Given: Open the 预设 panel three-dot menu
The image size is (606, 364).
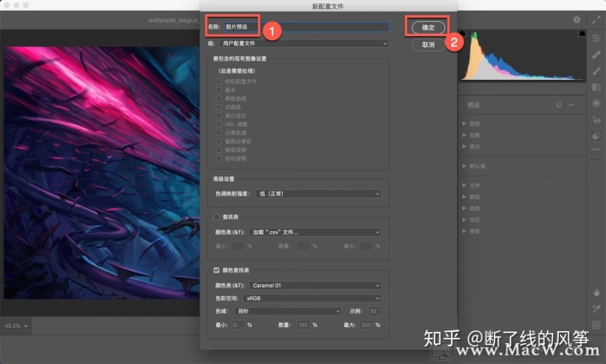Looking at the screenshot, I should 571,105.
